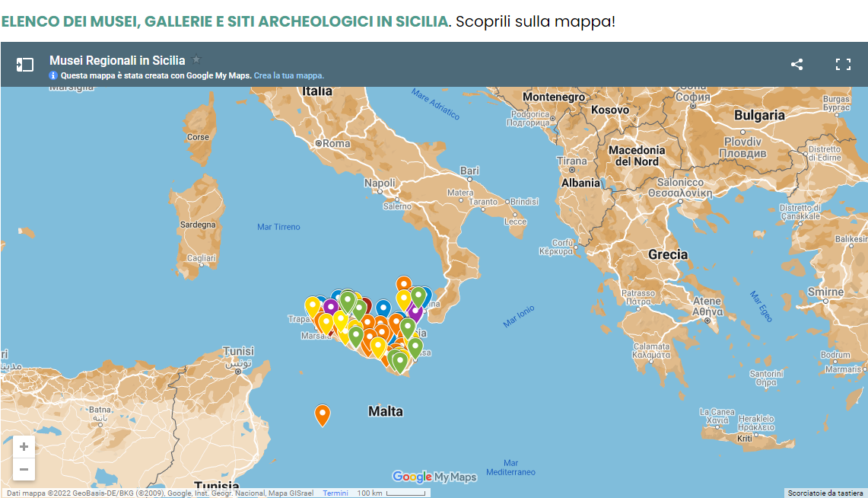Click the 'Macedonia del Nord' label
This screenshot has height=498, width=868.
pyautogui.click(x=637, y=155)
